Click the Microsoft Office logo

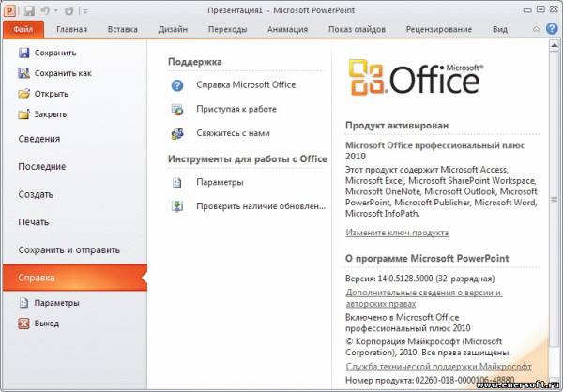pos(416,78)
